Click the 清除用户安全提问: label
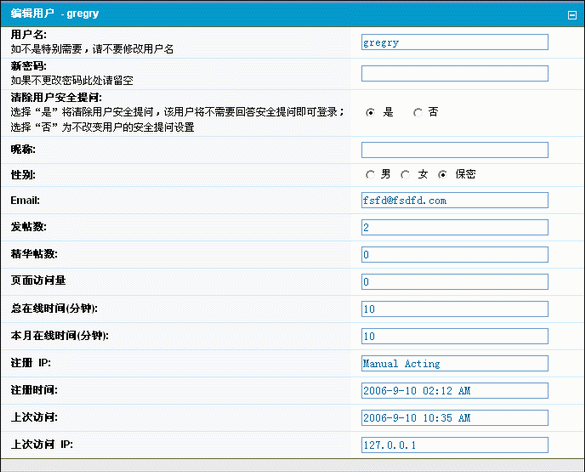Viewport: 585px width, 472px height. tap(56, 98)
